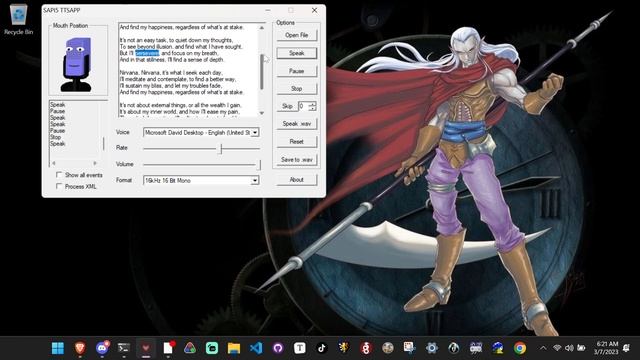Open the Settings gear taskbar icon
Screen dimensions: 640x360
coord(431,348)
